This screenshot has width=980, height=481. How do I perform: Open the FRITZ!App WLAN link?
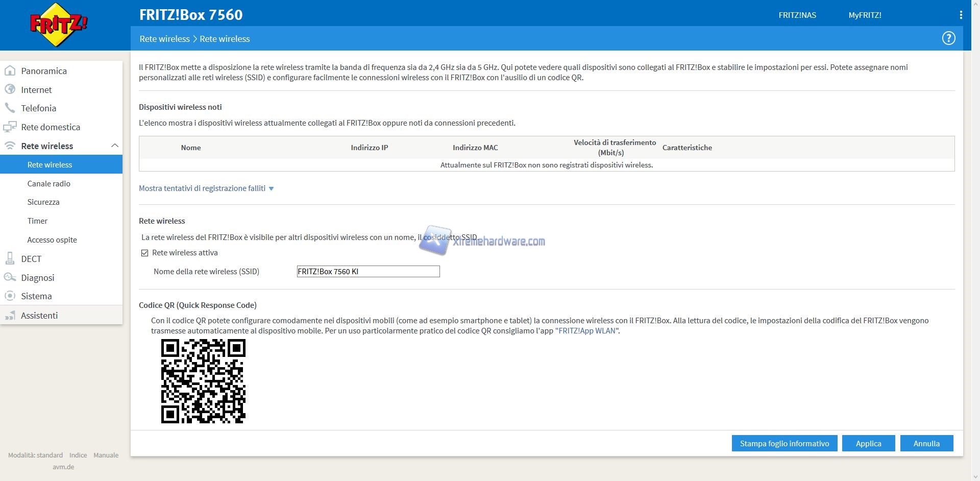[586, 331]
